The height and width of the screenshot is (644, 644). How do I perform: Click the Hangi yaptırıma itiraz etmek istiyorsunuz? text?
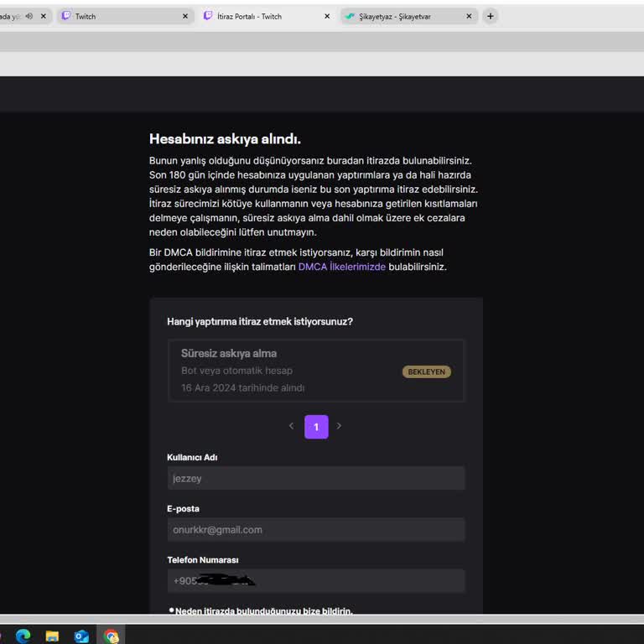pyautogui.click(x=260, y=322)
